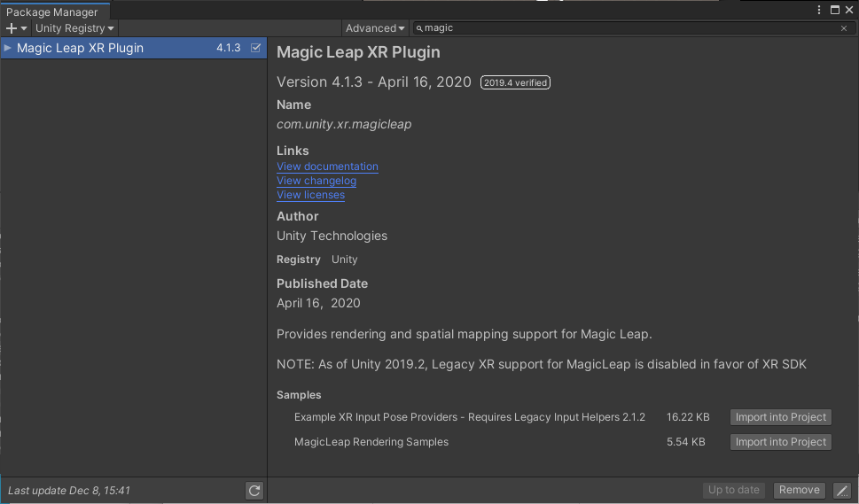Screen dimensions: 859x504
Task: Select the Magic Leap XR Plugin list row
Action: click(x=134, y=48)
